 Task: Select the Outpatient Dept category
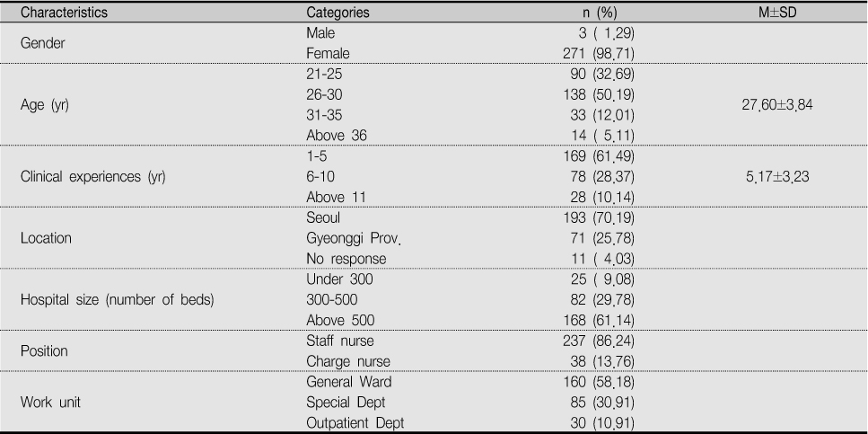click(355, 423)
